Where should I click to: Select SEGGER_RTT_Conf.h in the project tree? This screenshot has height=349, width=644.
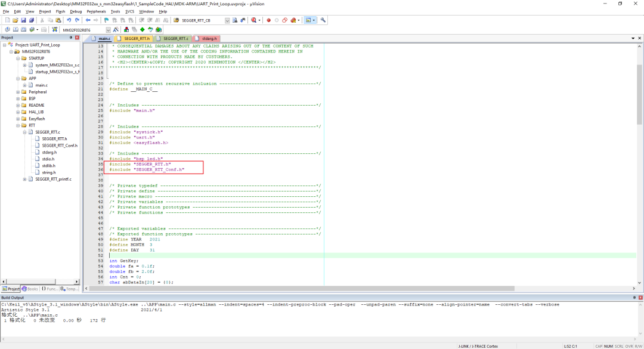point(60,146)
